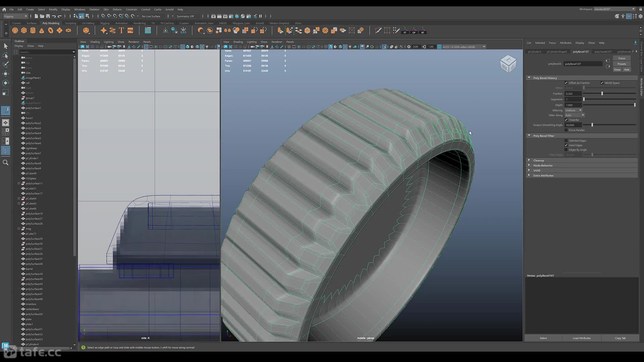Viewport: 644px width, 362px height.
Task: Toggle Hard Edges checkbox
Action: [566, 145]
